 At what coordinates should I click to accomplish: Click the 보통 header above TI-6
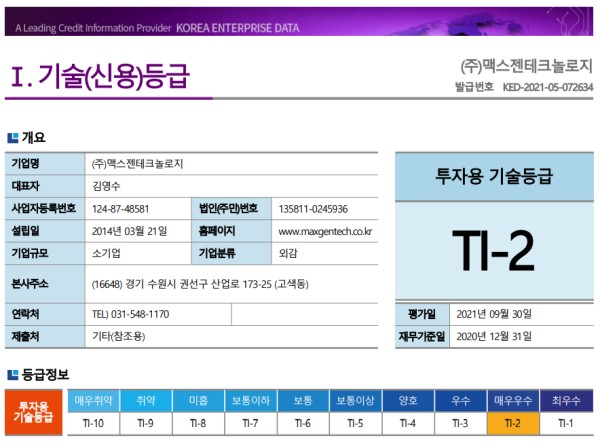[303, 401]
